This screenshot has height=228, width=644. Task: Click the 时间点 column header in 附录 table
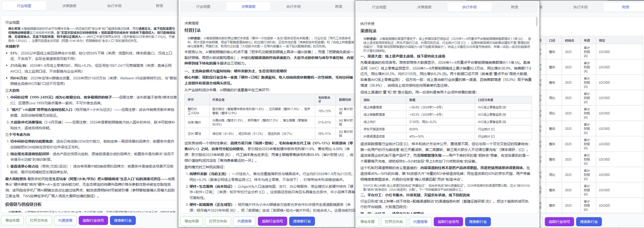coord(572,40)
